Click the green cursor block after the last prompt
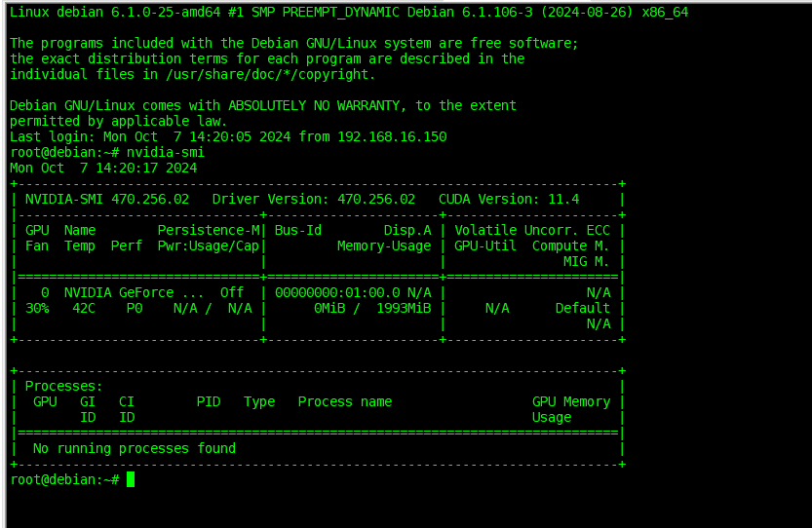 click(x=131, y=479)
